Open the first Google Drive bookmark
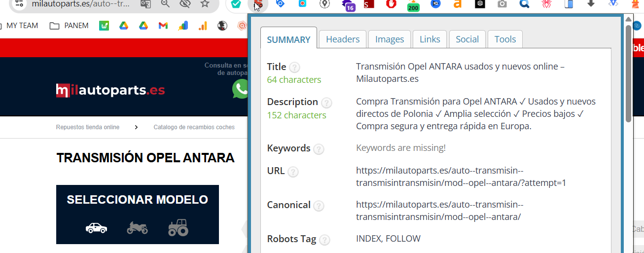 tap(124, 26)
